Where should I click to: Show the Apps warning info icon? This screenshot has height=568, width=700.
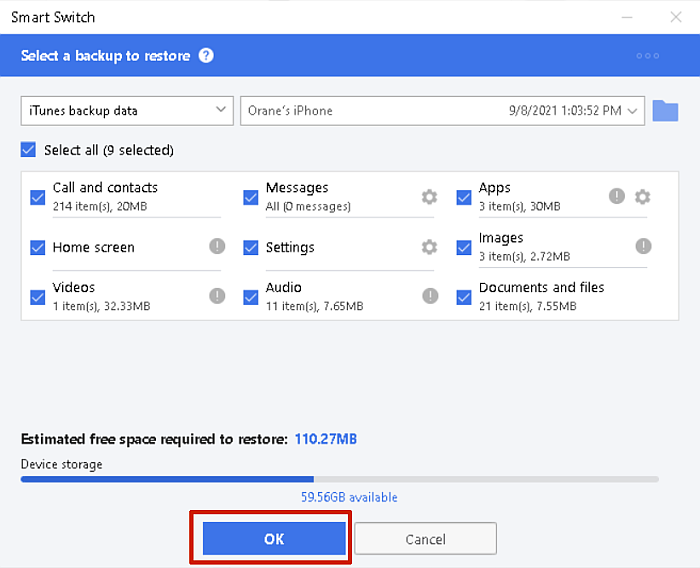[x=617, y=196]
